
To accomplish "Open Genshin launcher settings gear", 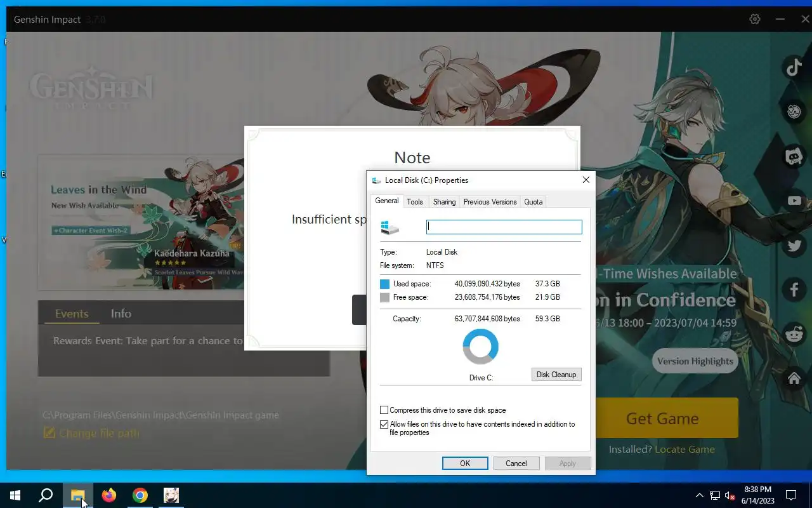I will (x=754, y=19).
